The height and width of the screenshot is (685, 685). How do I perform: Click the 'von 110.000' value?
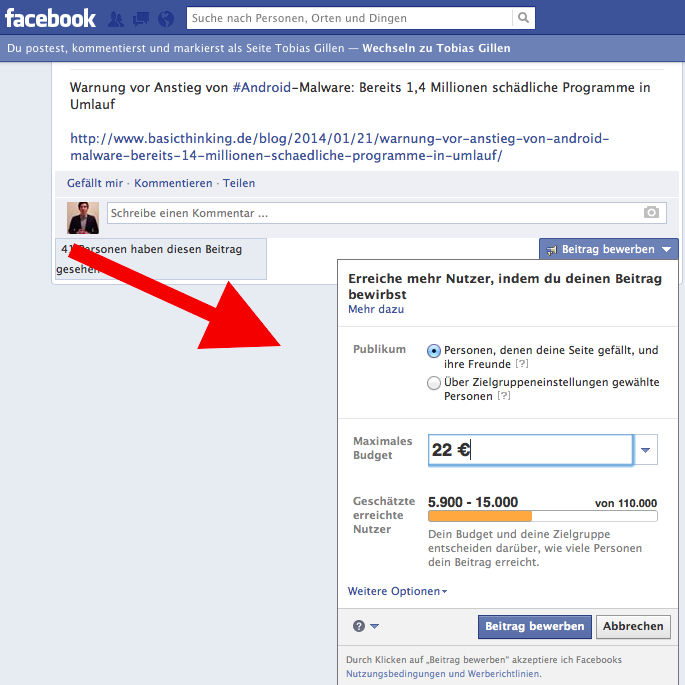[x=626, y=503]
